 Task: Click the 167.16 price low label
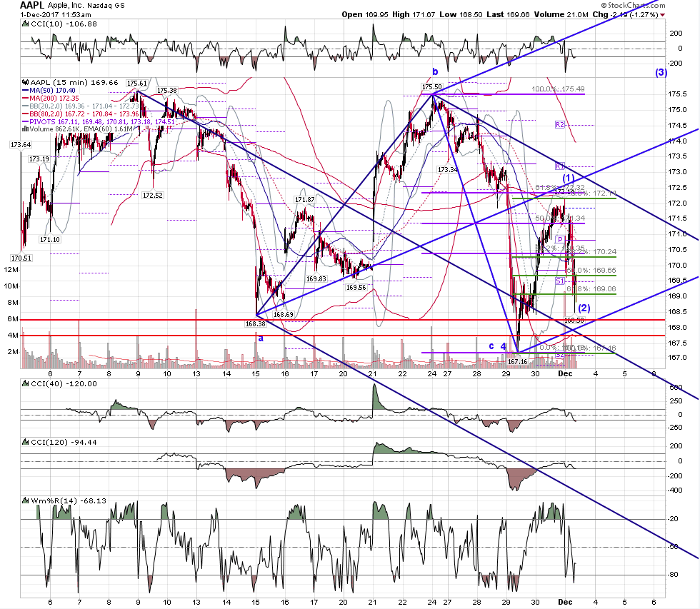pos(517,361)
